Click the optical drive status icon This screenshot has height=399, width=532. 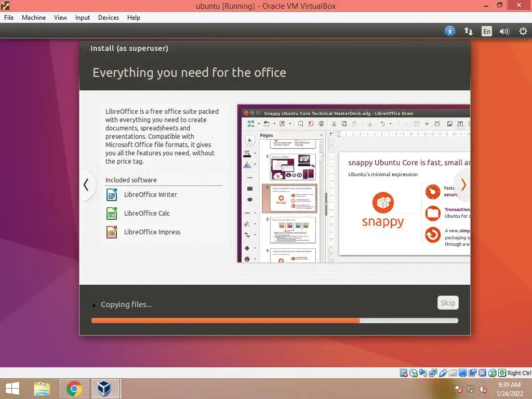pos(414,373)
